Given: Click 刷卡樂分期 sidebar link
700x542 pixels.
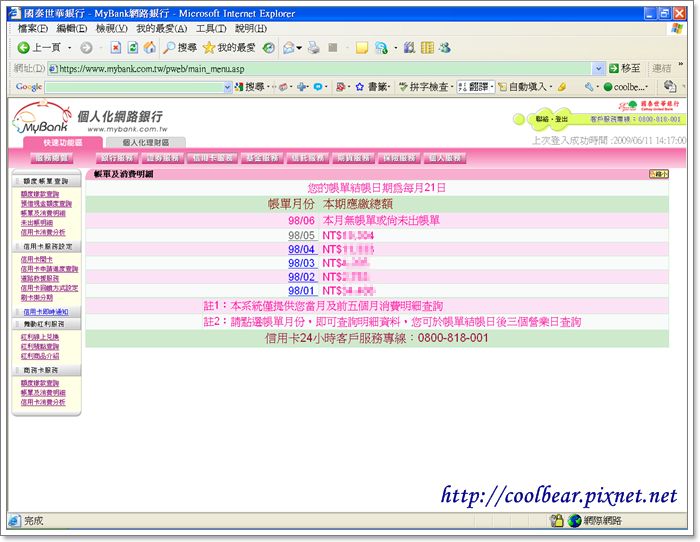Looking at the screenshot, I should coord(37,297).
